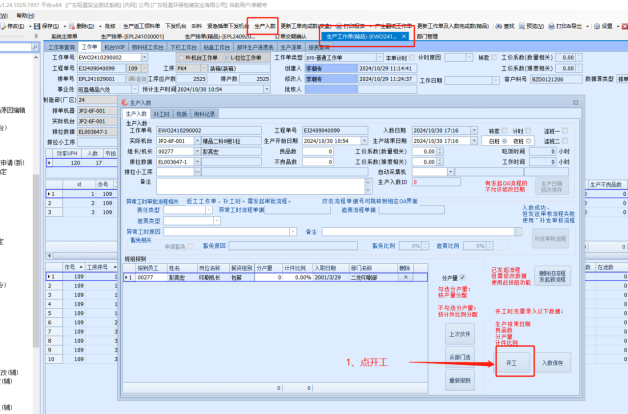The height and width of the screenshot is (414, 628).
Task: Click the left arrow of grid horizontal scrollbar
Action: tap(50, 255)
